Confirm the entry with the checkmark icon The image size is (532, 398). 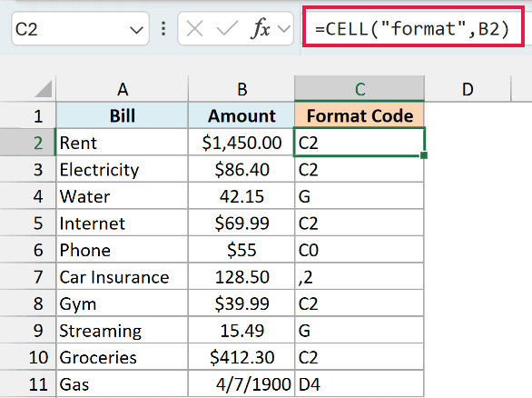tap(227, 28)
